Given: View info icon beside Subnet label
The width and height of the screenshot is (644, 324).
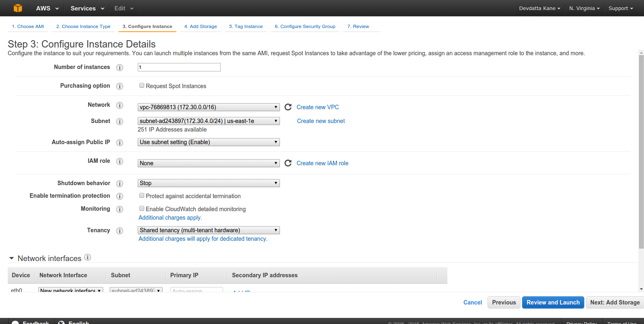Looking at the screenshot, I should [119, 121].
